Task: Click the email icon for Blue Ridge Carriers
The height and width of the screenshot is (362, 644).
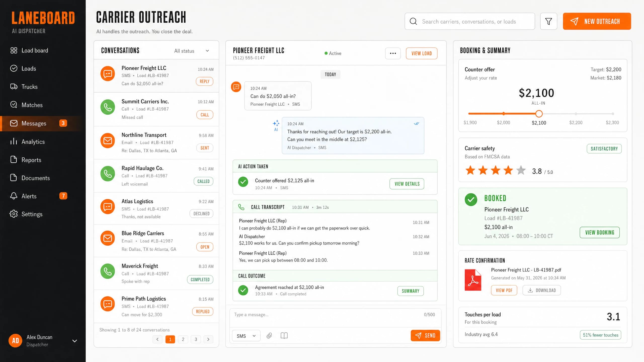Action: tap(108, 238)
